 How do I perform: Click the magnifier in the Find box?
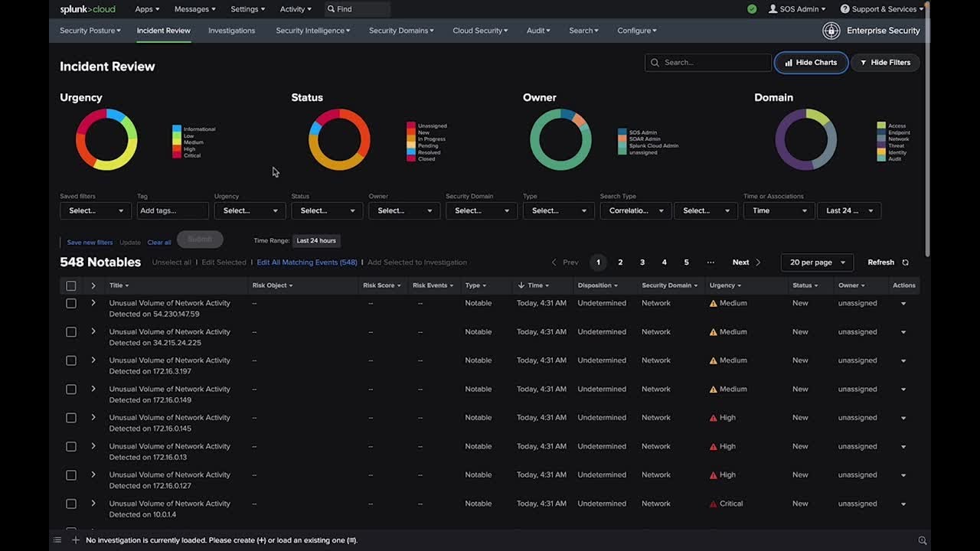click(x=331, y=9)
